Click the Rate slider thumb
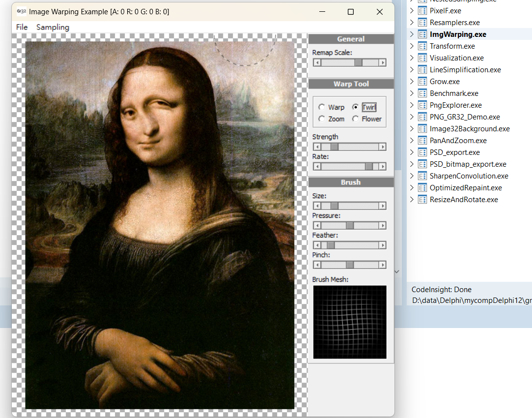532x418 pixels. tap(369, 166)
